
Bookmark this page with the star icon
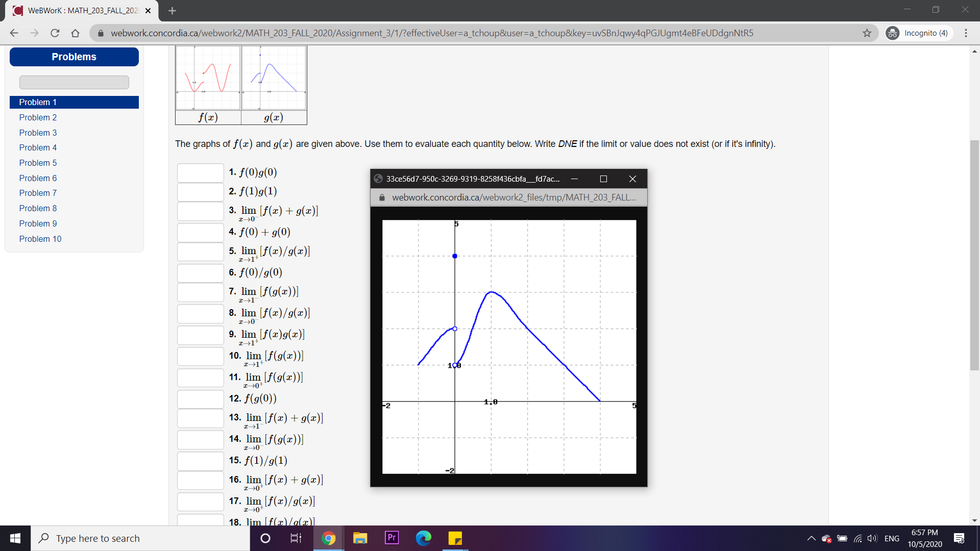(x=867, y=33)
